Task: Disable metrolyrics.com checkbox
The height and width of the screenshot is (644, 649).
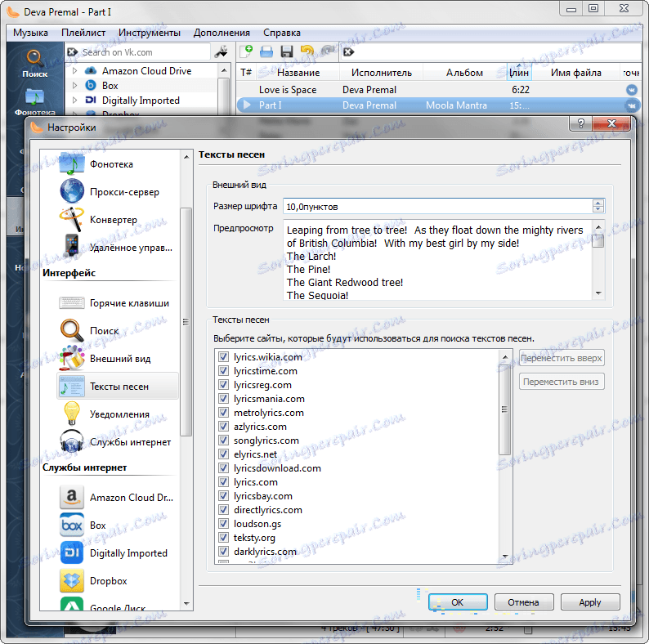Action: point(223,412)
